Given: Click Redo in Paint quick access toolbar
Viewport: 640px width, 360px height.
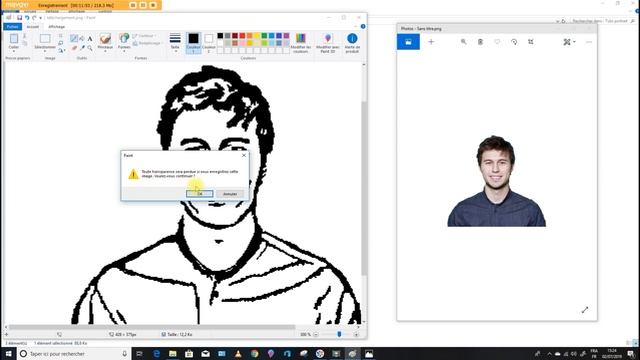Looking at the screenshot, I should [x=34, y=18].
